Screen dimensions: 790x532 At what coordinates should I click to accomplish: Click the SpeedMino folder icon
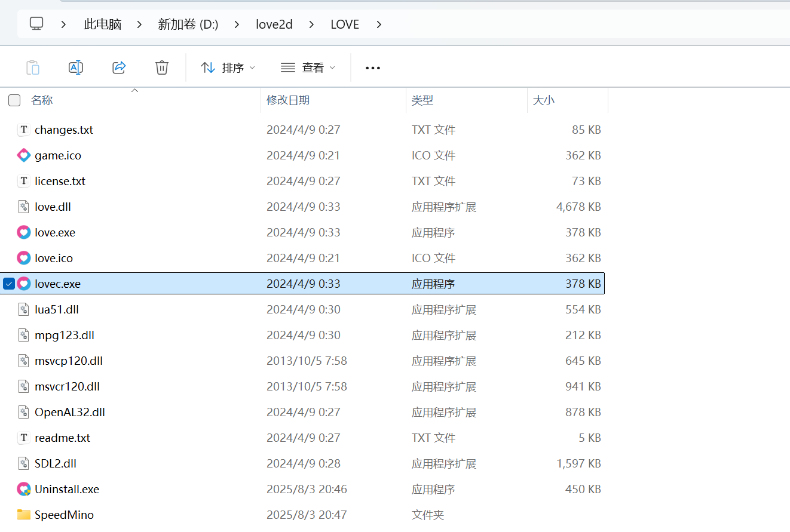(x=23, y=514)
